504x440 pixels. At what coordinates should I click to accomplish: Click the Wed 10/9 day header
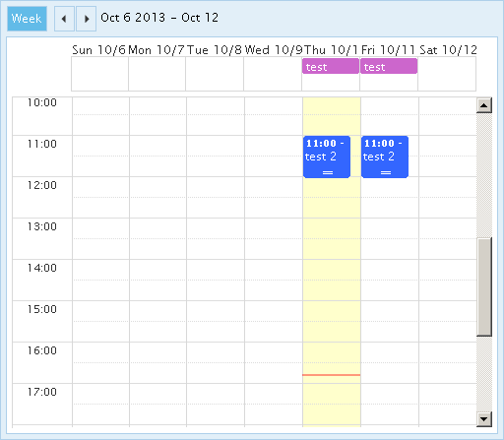point(274,50)
